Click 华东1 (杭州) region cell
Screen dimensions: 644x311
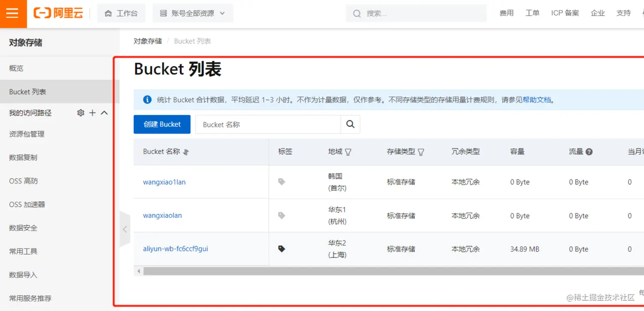pos(337,216)
